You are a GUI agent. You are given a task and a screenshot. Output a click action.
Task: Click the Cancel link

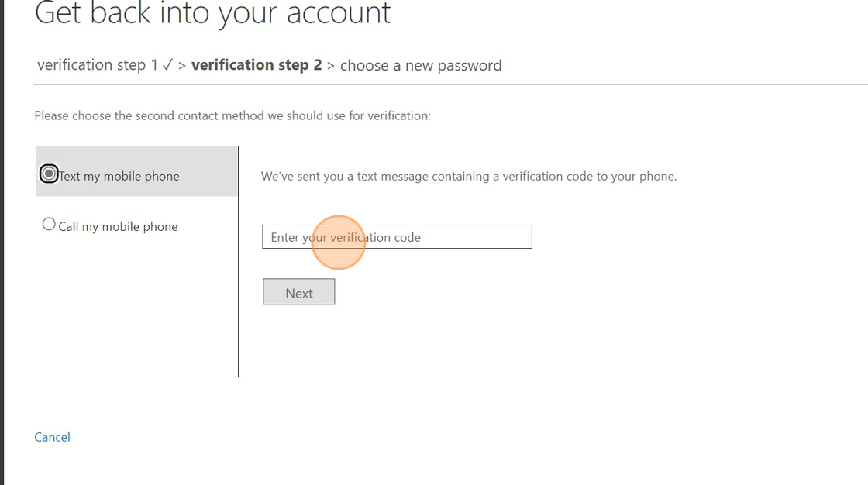click(x=52, y=437)
